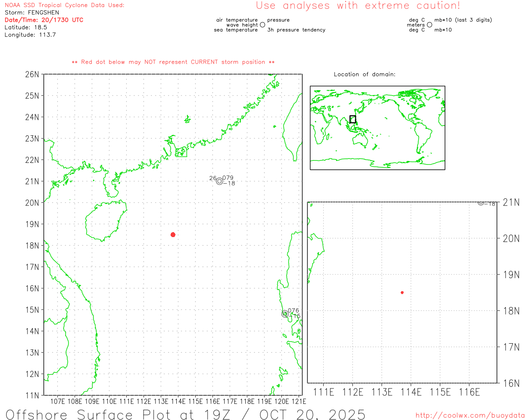
Task: Select the station marker near 15N 120E
Action: tap(285, 314)
